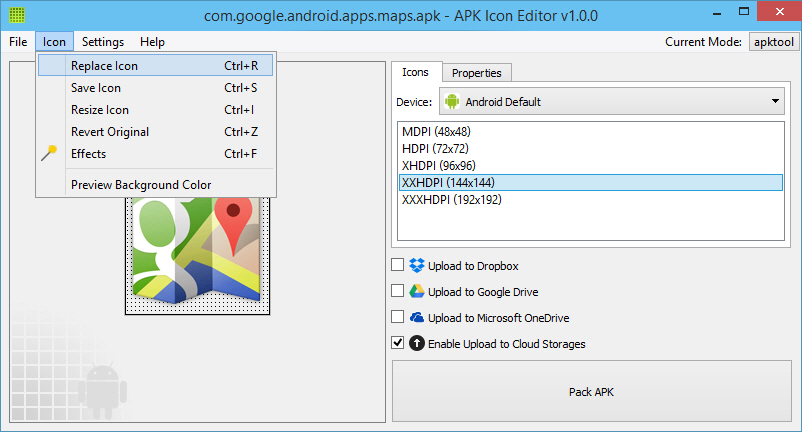The width and height of the screenshot is (802, 432).
Task: Click the Google Maps icon preview
Action: pos(193,250)
